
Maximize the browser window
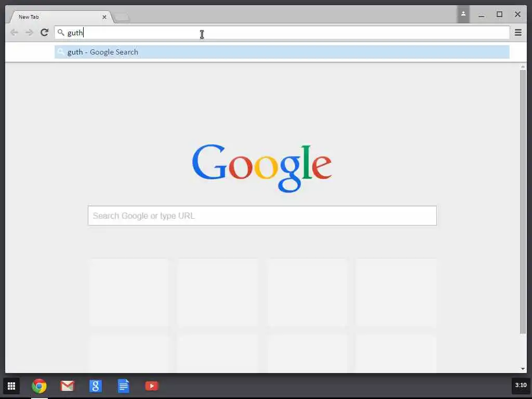click(499, 14)
